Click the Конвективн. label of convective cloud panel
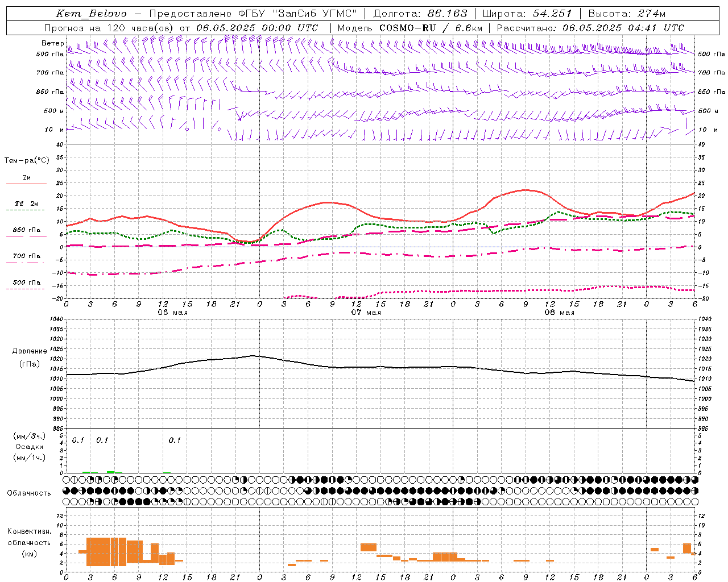728x582 pixels. click(x=29, y=531)
